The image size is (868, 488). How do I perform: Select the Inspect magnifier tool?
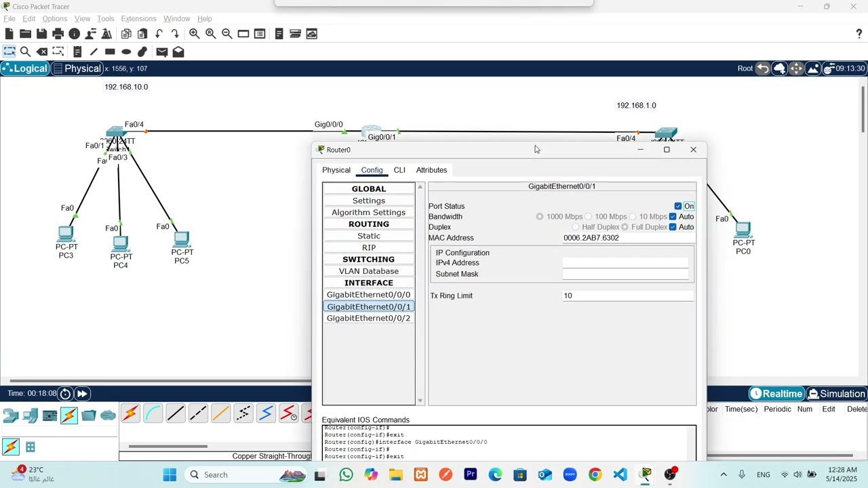25,52
